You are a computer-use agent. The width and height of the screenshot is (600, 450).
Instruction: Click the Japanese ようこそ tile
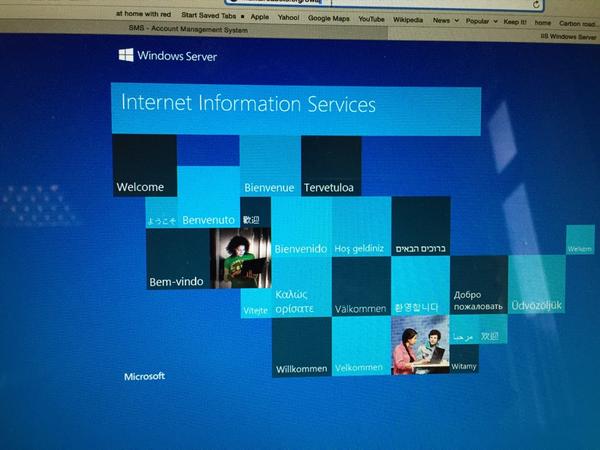161,213
